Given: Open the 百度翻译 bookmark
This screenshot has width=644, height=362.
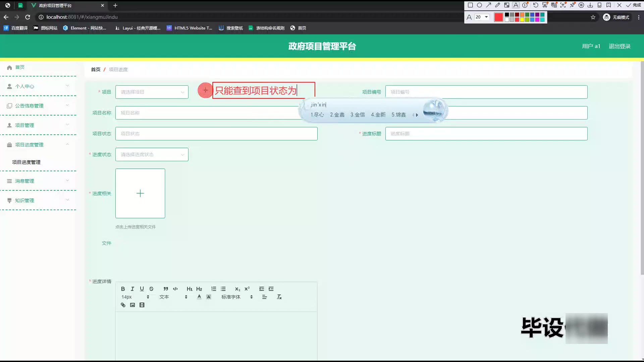Looking at the screenshot, I should pyautogui.click(x=16, y=28).
